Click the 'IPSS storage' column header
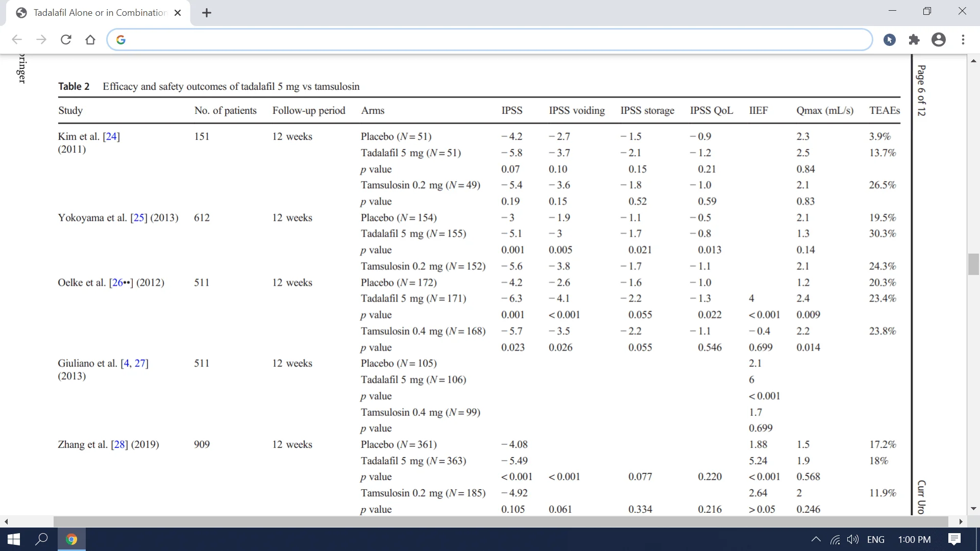 coord(647,110)
